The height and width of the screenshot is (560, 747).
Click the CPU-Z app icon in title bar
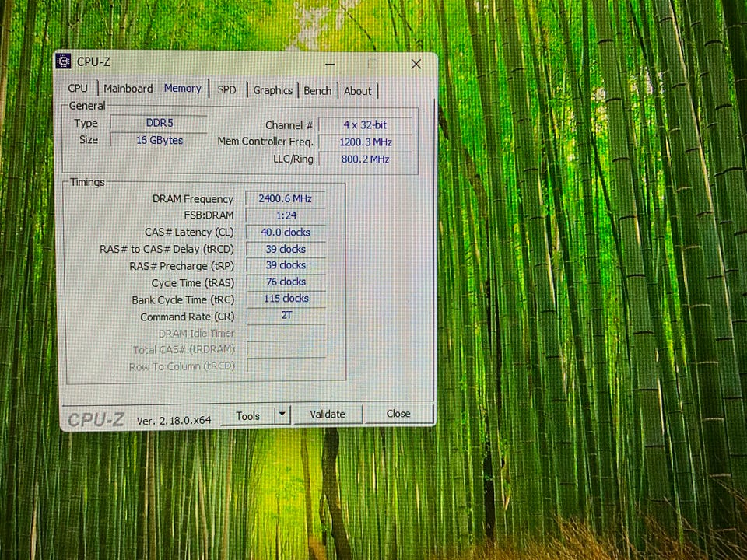[63, 61]
